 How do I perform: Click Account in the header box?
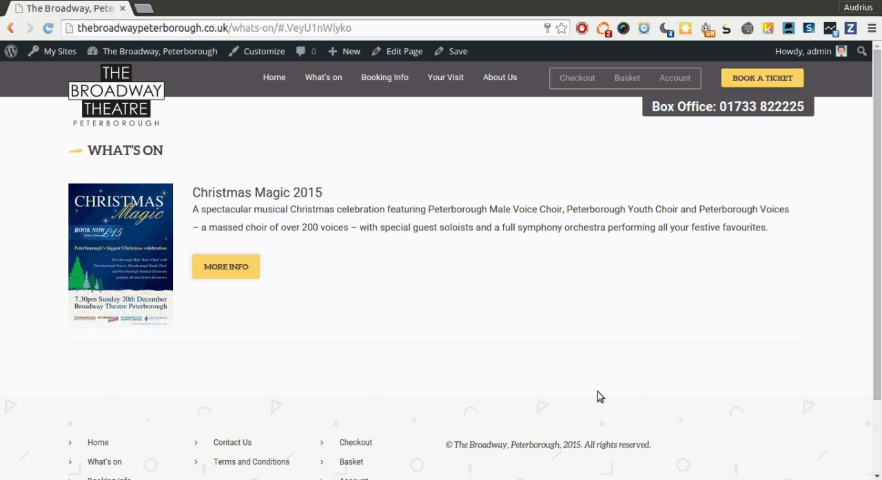click(675, 78)
